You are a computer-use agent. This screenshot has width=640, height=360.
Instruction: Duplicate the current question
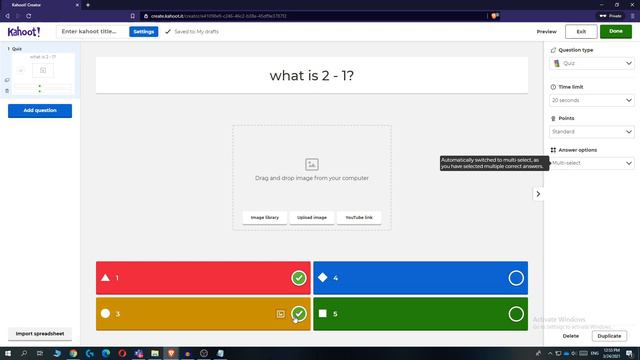(609, 336)
